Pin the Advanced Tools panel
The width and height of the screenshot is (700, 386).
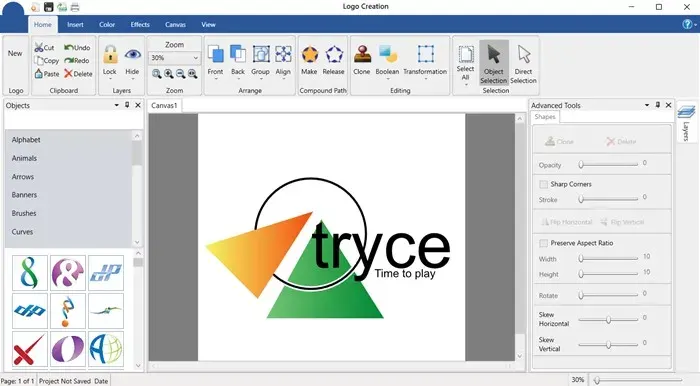(658, 105)
